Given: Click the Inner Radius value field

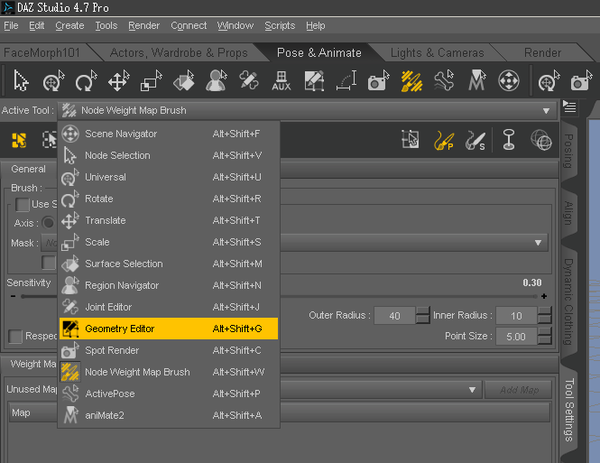Looking at the screenshot, I should tap(516, 316).
